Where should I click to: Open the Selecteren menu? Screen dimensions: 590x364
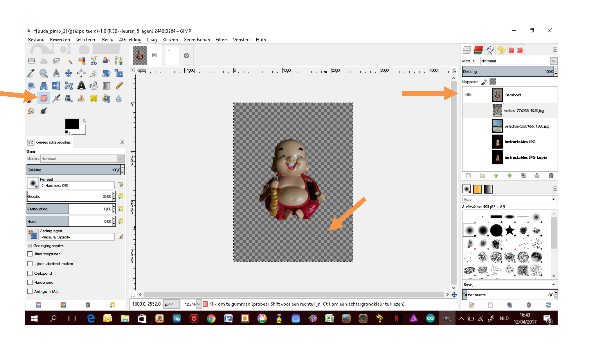tap(86, 39)
